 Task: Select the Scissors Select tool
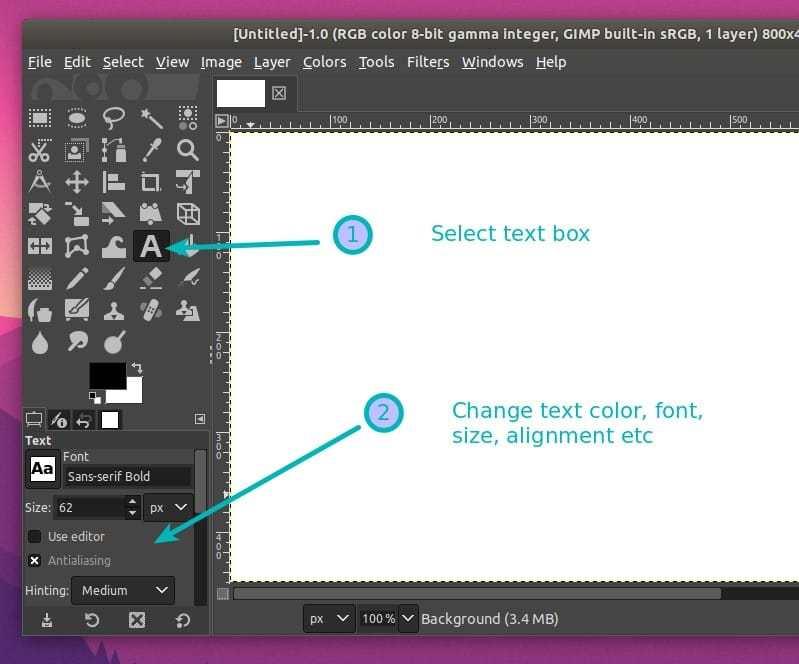[40, 151]
